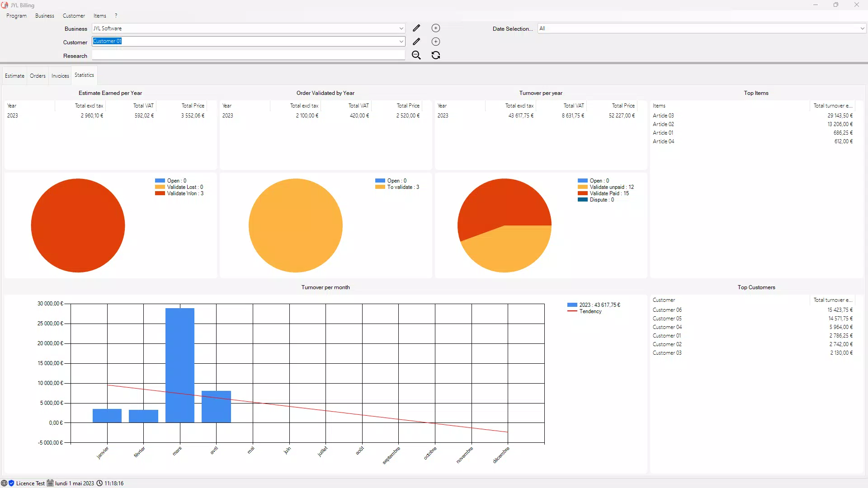The image size is (868, 488).
Task: Click the research magnifier icon
Action: 416,55
